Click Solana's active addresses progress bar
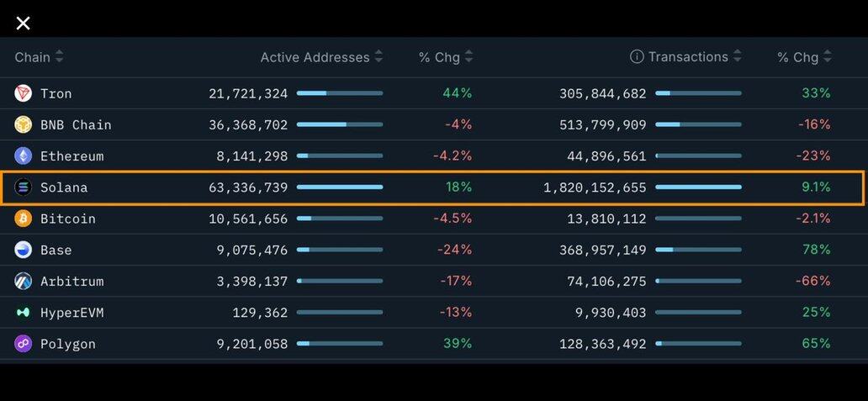This screenshot has height=401, width=868. tap(340, 187)
